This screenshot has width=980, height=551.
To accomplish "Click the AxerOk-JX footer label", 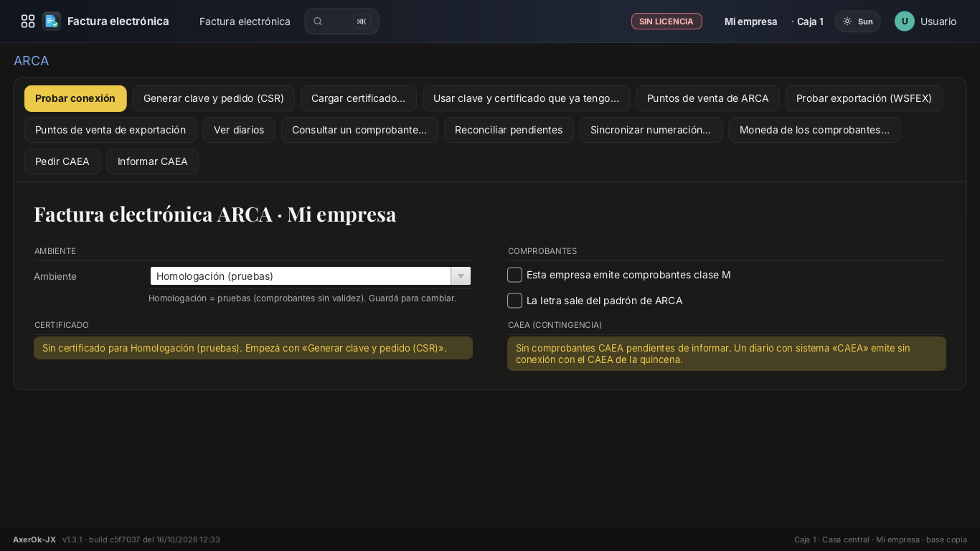I will pyautogui.click(x=34, y=540).
